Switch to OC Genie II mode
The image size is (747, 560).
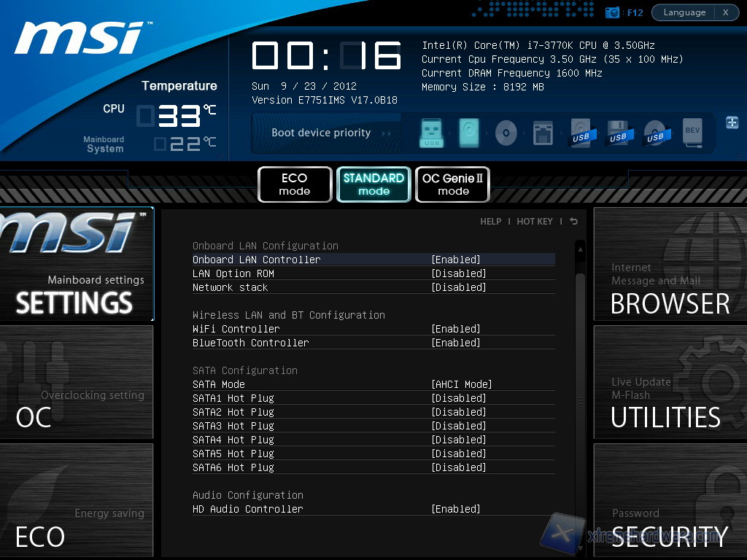[x=452, y=184]
